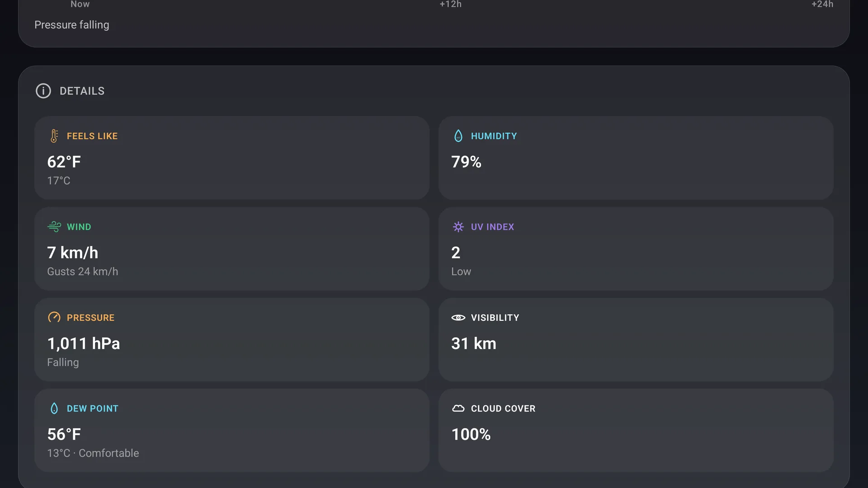Select the 31 km visibility value

[x=474, y=343]
